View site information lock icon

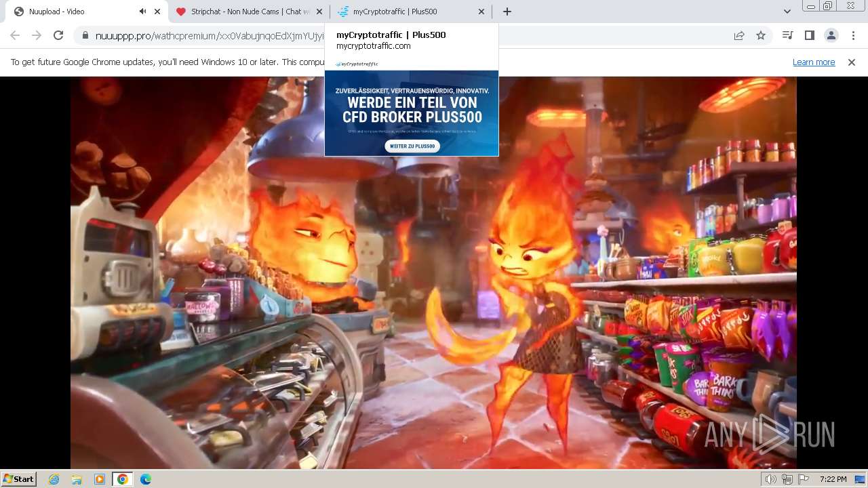pos(85,35)
